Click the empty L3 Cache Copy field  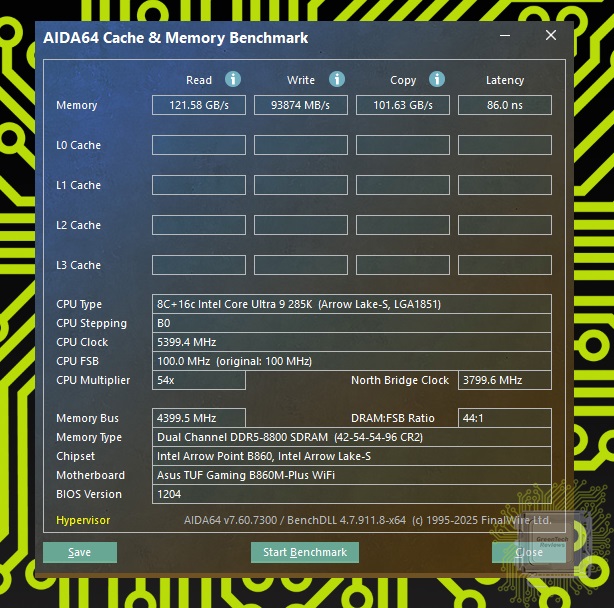tap(403, 265)
